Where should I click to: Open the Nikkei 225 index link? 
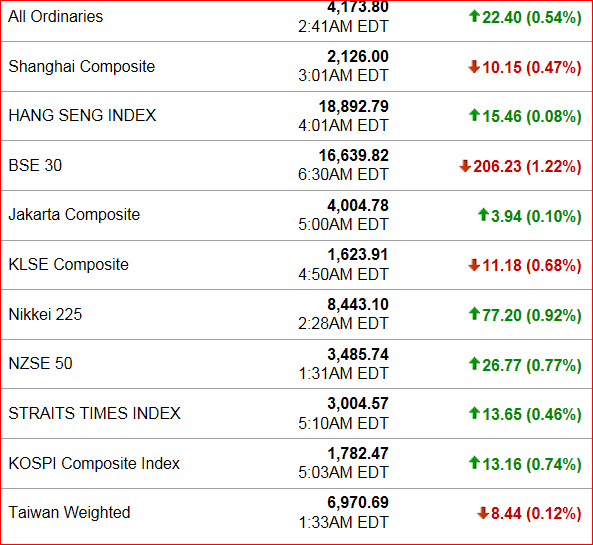pyautogui.click(x=45, y=314)
